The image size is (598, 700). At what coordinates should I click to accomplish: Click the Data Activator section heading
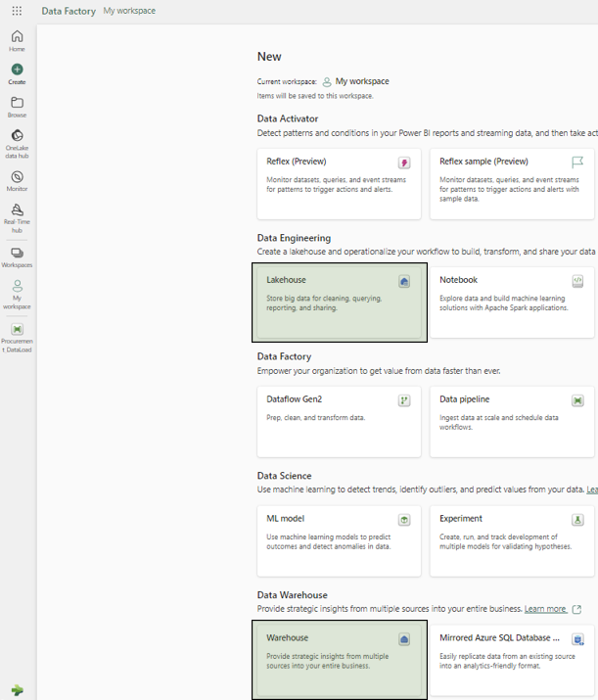pos(288,118)
